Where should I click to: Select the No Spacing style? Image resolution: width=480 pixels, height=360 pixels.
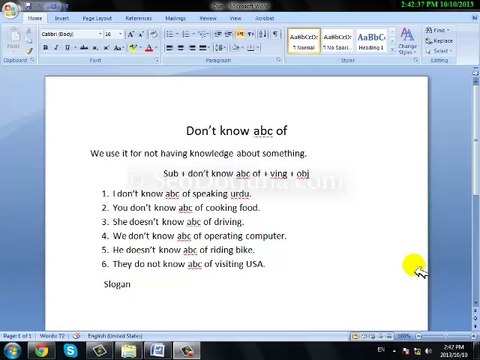click(337, 41)
